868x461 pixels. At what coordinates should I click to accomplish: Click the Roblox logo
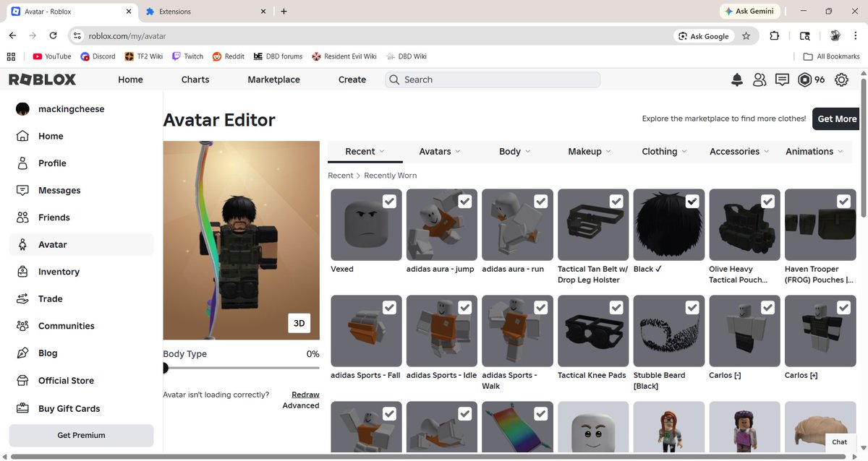tap(42, 79)
